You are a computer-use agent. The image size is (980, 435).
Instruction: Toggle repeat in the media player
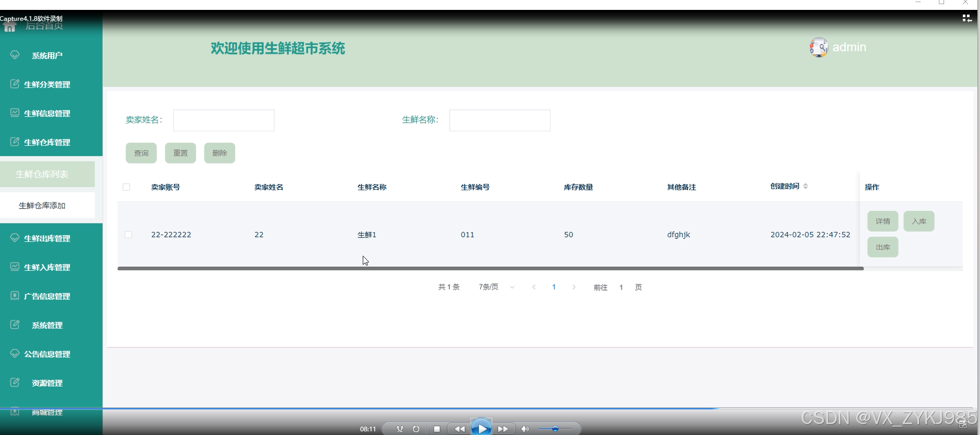[416, 429]
